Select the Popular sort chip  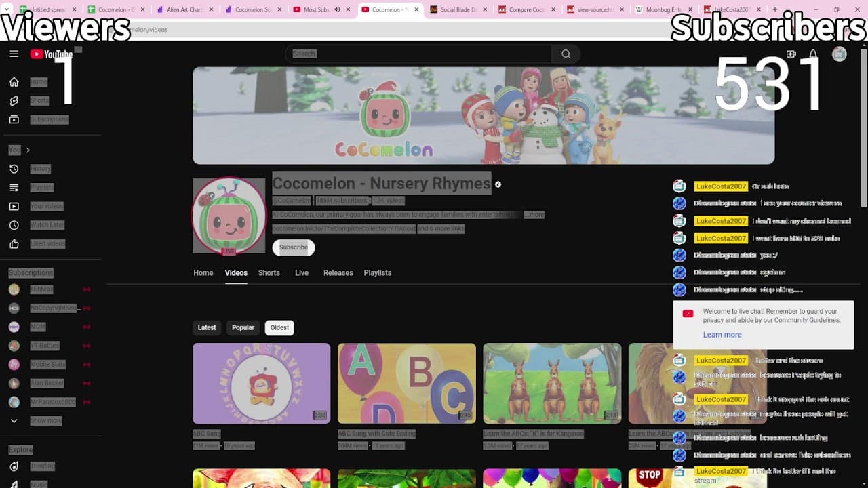(x=243, y=327)
